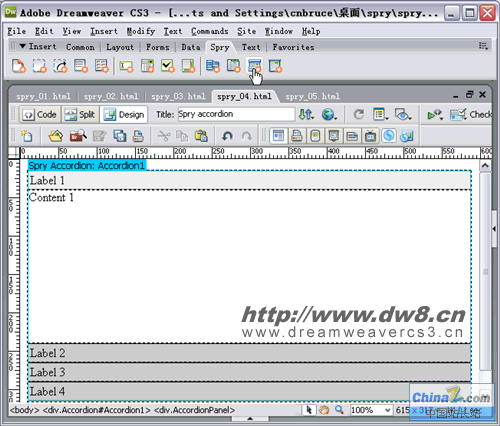
Task: Open View Options dropdown
Action: tap(381, 115)
